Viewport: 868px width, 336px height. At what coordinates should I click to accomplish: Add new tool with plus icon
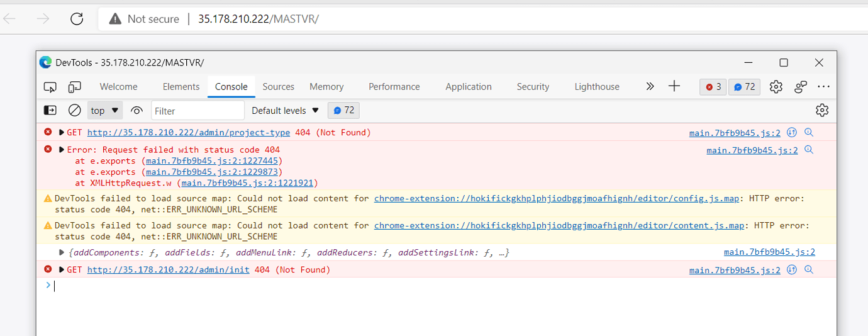(674, 87)
